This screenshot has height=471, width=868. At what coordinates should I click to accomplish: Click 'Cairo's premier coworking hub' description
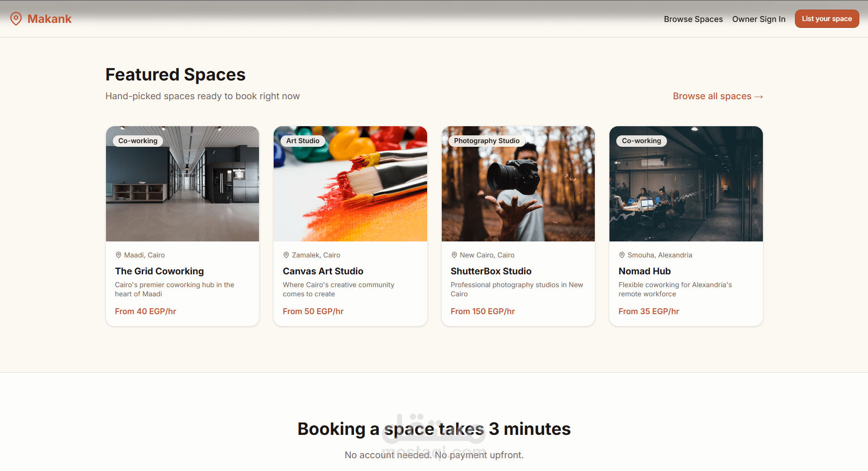175,289
